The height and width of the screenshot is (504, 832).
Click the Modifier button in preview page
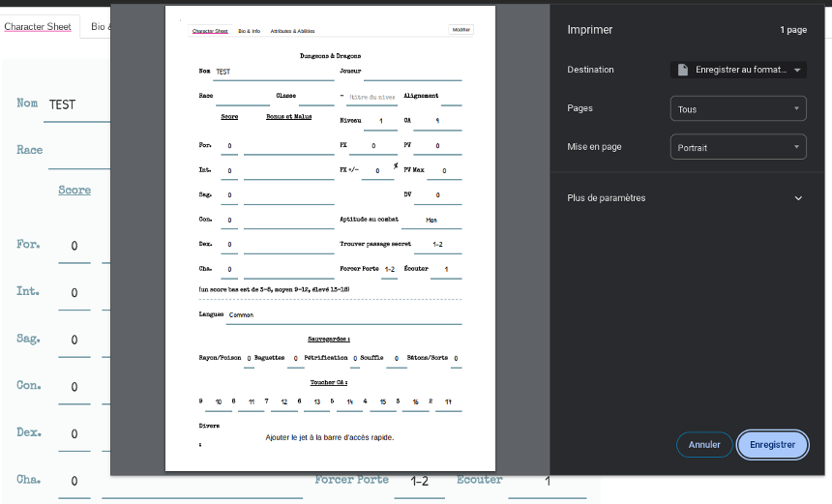pos(461,30)
